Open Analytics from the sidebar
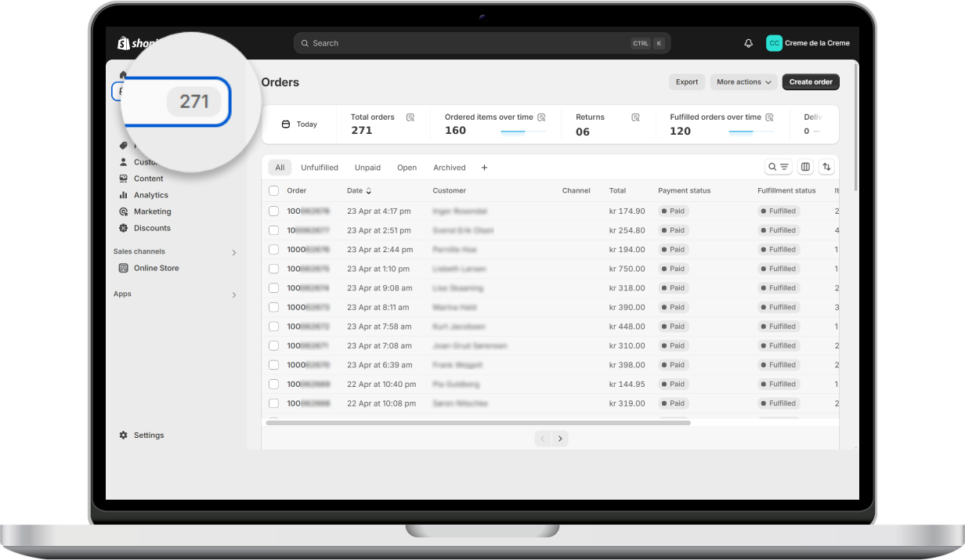The width and height of the screenshot is (965, 560). [150, 195]
